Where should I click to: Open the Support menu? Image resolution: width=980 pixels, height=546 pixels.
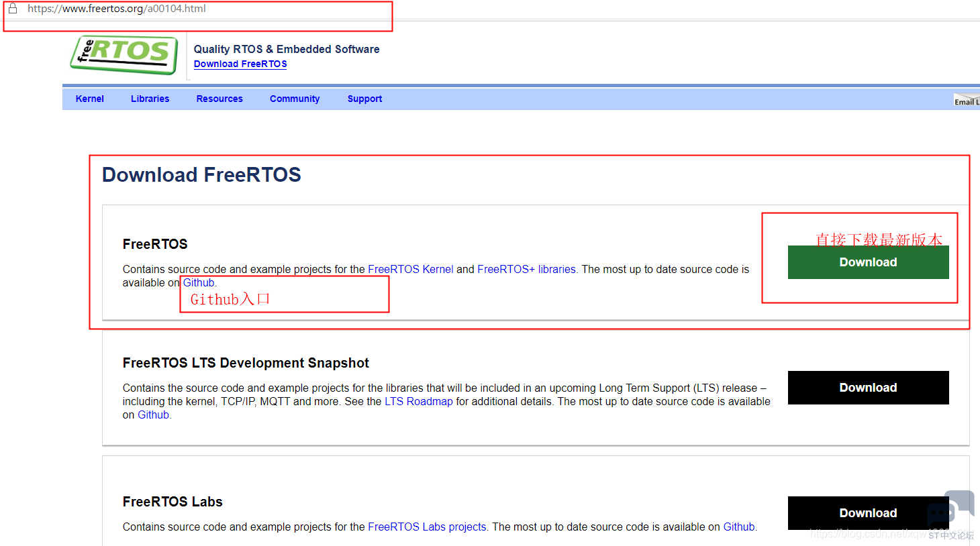coord(364,99)
